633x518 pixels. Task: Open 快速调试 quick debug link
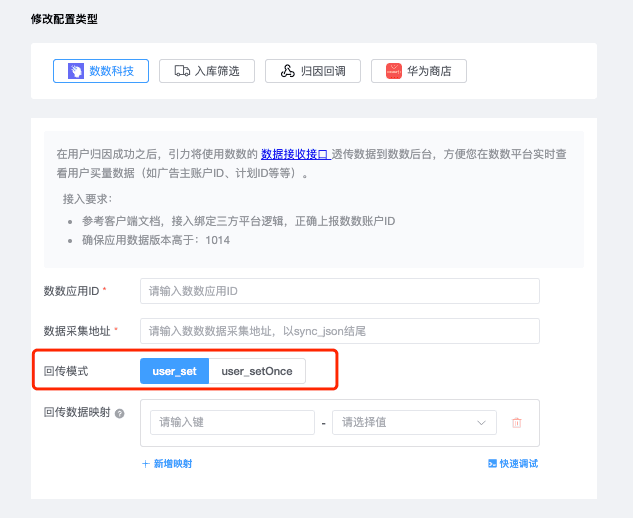pos(513,463)
